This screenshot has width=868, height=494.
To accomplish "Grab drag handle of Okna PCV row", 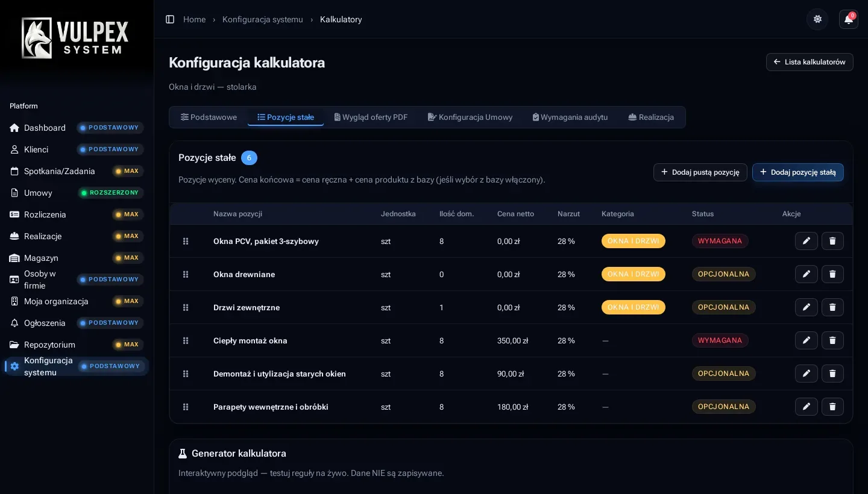I will [186, 241].
